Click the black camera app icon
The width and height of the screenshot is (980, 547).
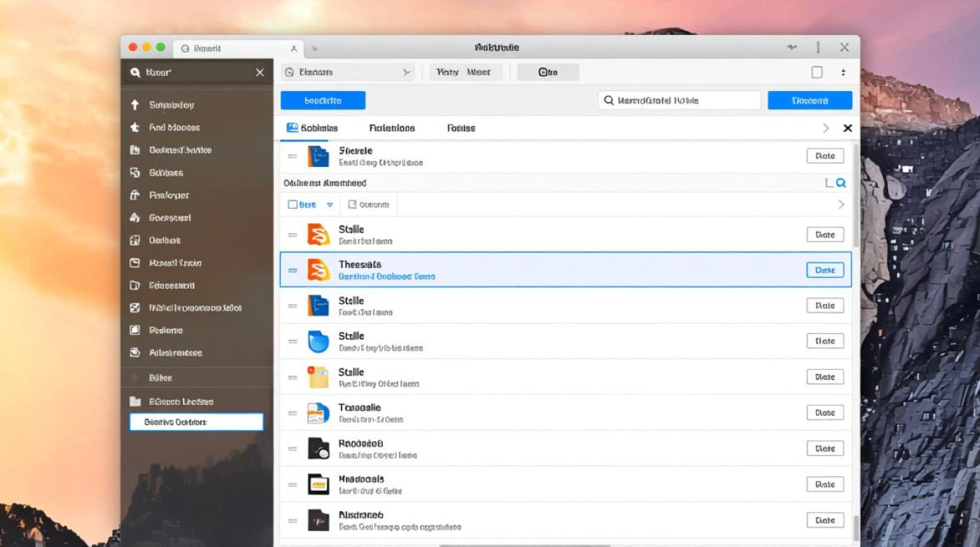[x=319, y=449]
